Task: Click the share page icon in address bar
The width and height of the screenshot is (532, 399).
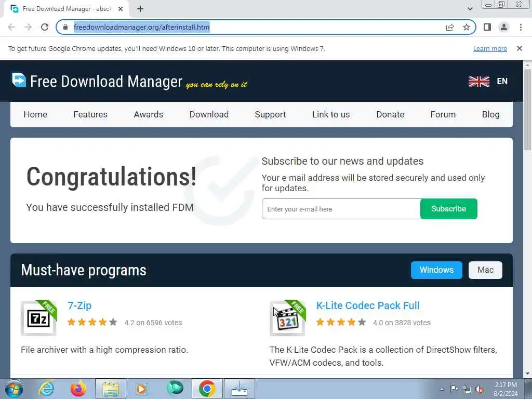Action: (450, 27)
